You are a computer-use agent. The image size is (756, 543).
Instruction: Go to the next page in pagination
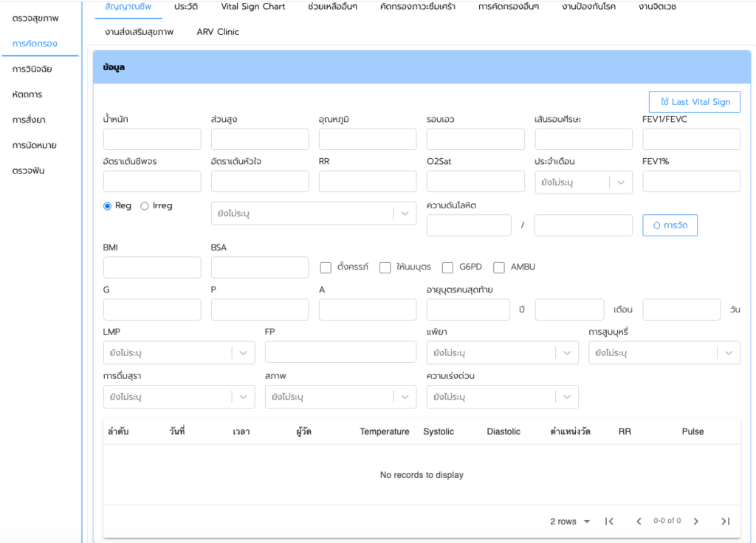(695, 522)
